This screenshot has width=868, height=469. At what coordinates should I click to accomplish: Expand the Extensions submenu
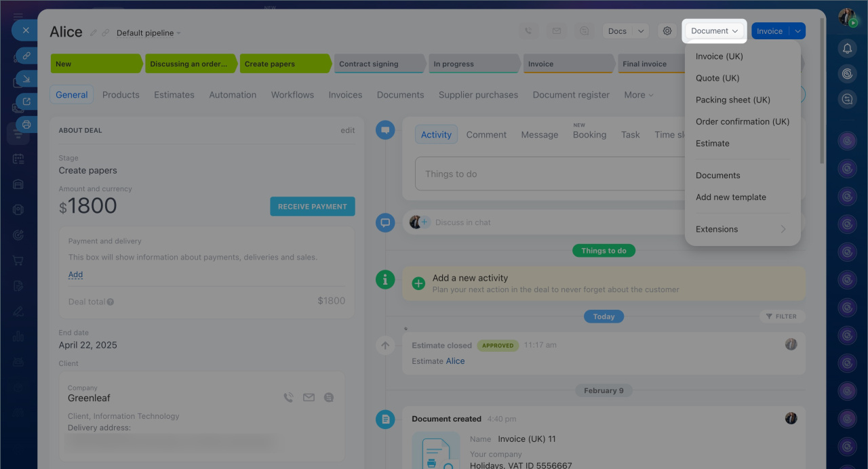(742, 229)
